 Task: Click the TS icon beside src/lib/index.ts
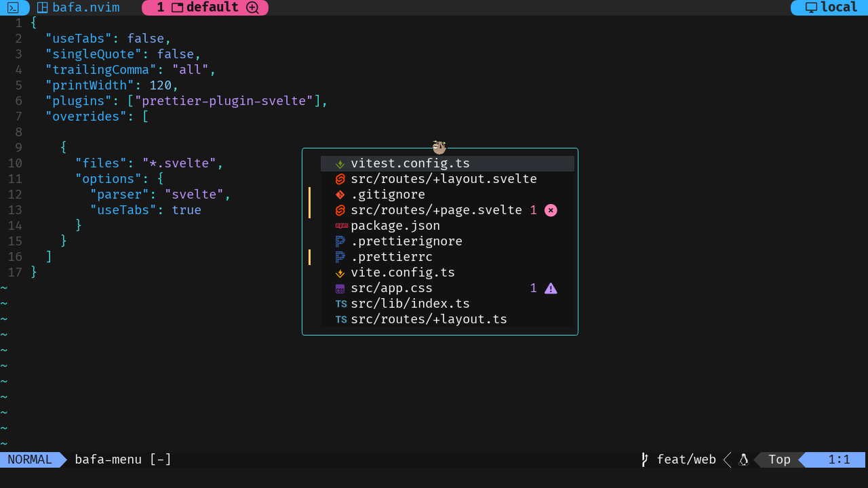(340, 304)
